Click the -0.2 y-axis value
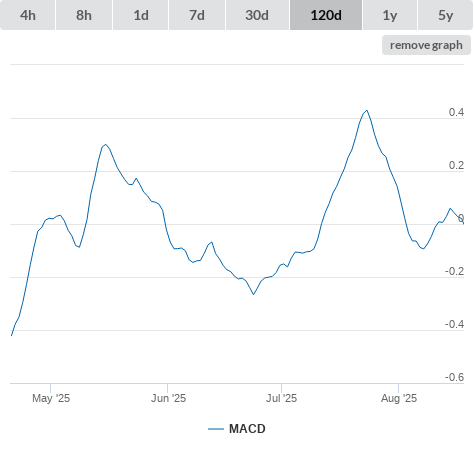474x455 pixels. pyautogui.click(x=455, y=271)
